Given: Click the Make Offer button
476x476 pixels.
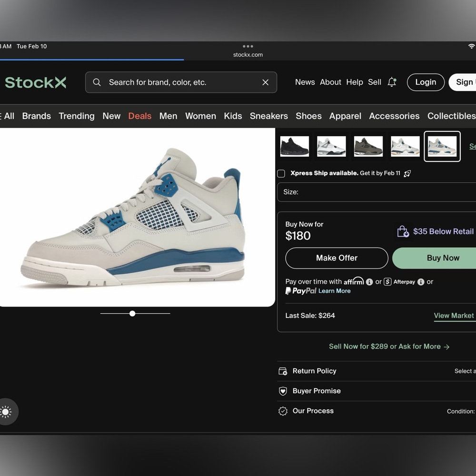Looking at the screenshot, I should point(337,258).
